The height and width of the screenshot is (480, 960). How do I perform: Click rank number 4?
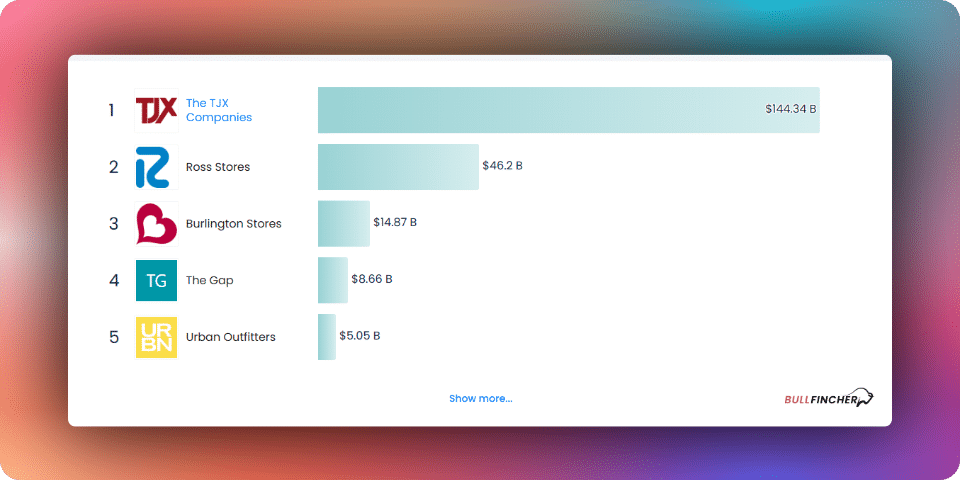click(x=114, y=280)
